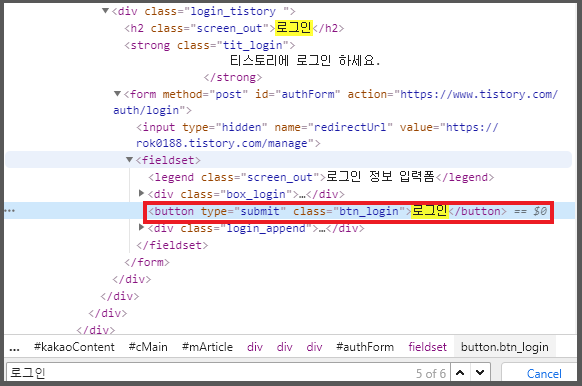The width and height of the screenshot is (582, 386).
Task: Jump to previous search result arrow
Action: pos(460,372)
